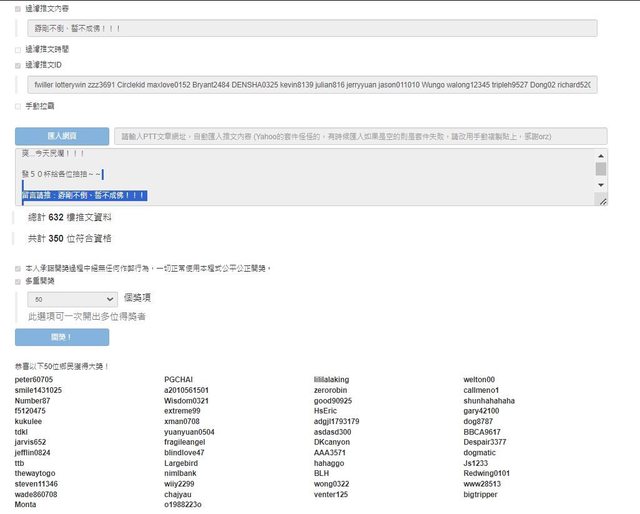The image size is (640, 514).
Task: Click the textarea scrollbar up arrow
Action: pyautogui.click(x=601, y=155)
